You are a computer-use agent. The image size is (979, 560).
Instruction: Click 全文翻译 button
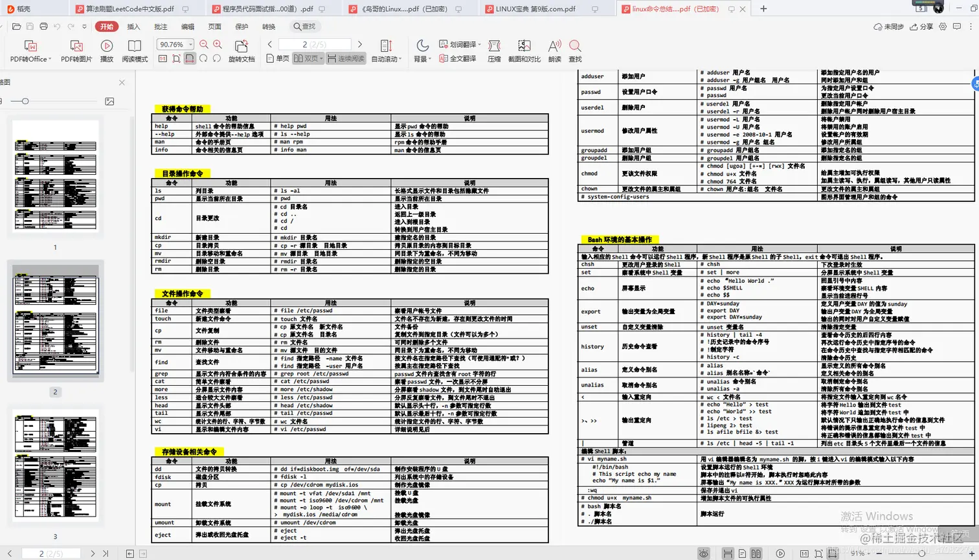click(x=458, y=58)
